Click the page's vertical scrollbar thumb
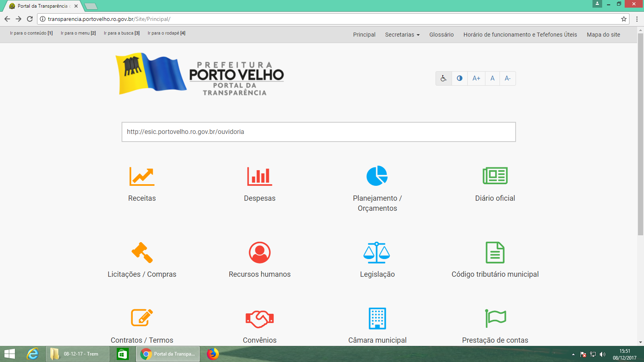644x362 pixels. tap(640, 133)
